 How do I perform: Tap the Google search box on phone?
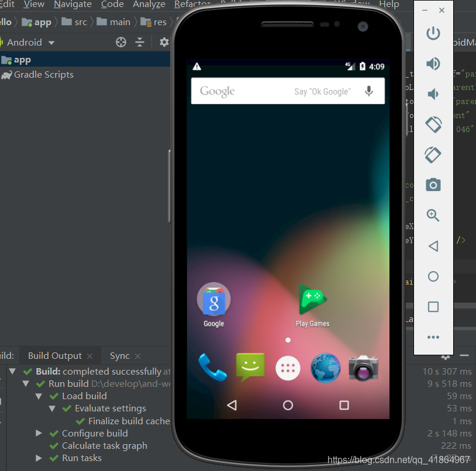(288, 91)
